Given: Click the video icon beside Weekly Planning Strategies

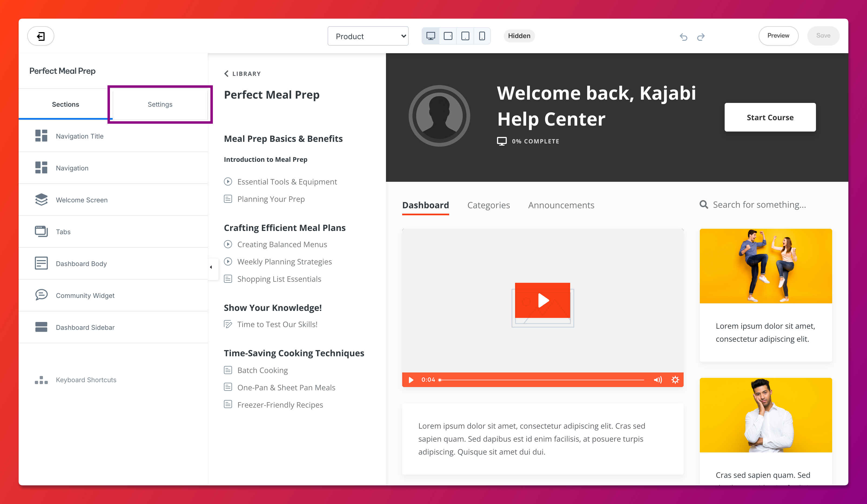Looking at the screenshot, I should (x=228, y=261).
